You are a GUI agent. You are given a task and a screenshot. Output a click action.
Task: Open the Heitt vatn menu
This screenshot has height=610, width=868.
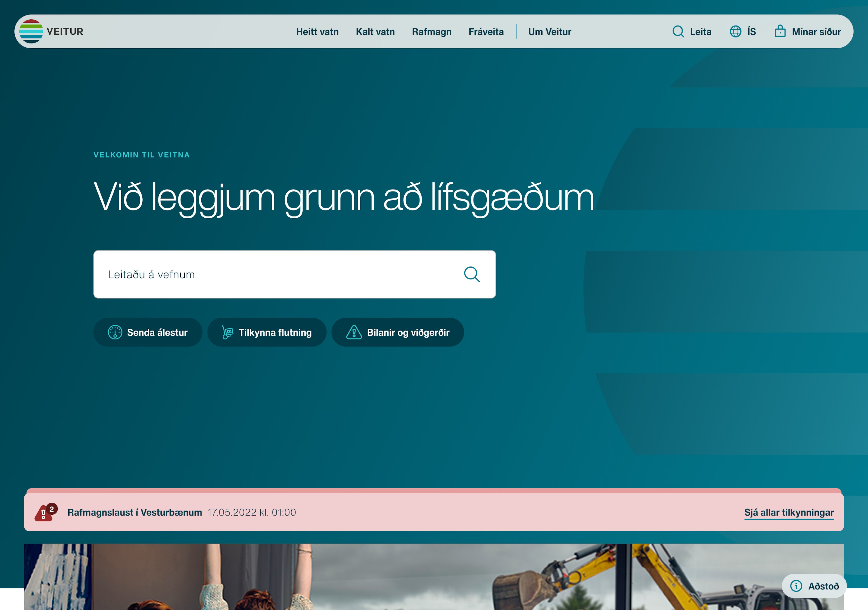317,32
